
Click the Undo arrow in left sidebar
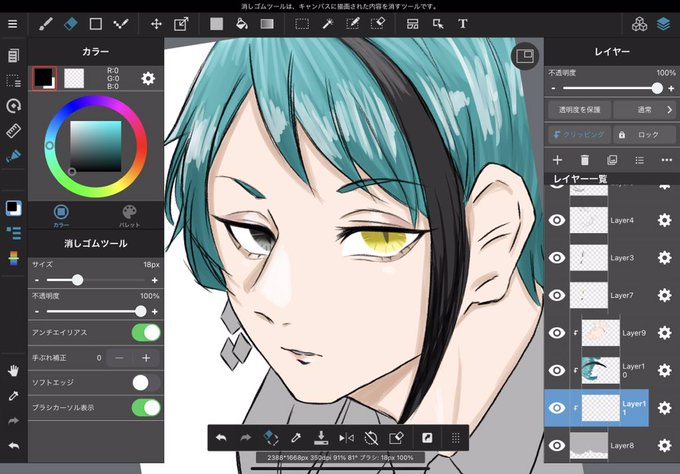coord(13,446)
